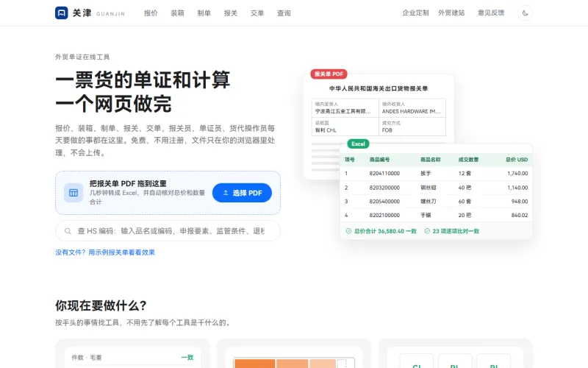Click the 智利 CHL destination cell
The width and height of the screenshot is (588, 368).
[345, 127]
